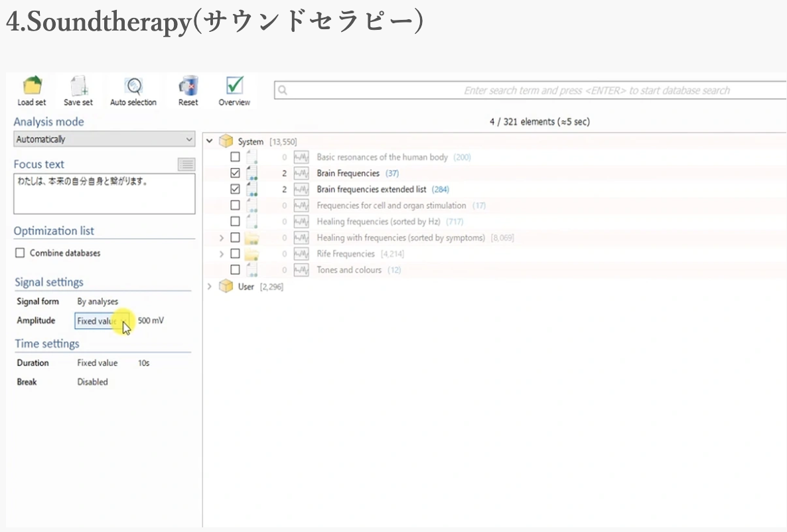
Task: Collapse the System database tree node
Action: click(210, 141)
